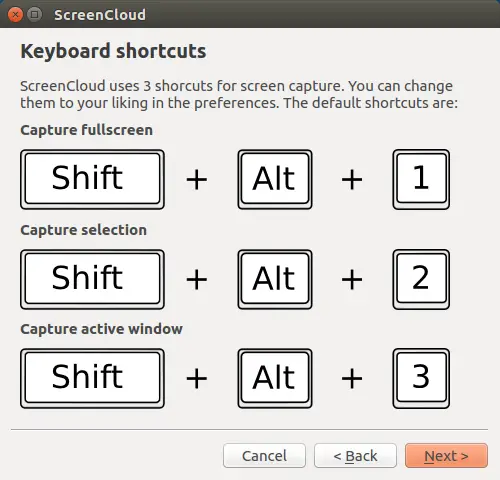500x480 pixels.
Task: Click the 1 key image
Action: [421, 179]
